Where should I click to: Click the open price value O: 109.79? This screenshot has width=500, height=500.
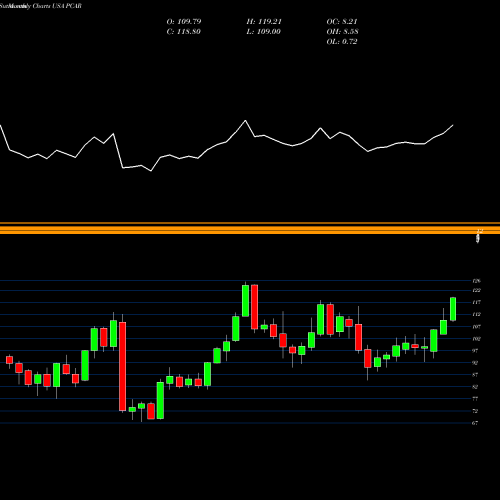click(184, 22)
